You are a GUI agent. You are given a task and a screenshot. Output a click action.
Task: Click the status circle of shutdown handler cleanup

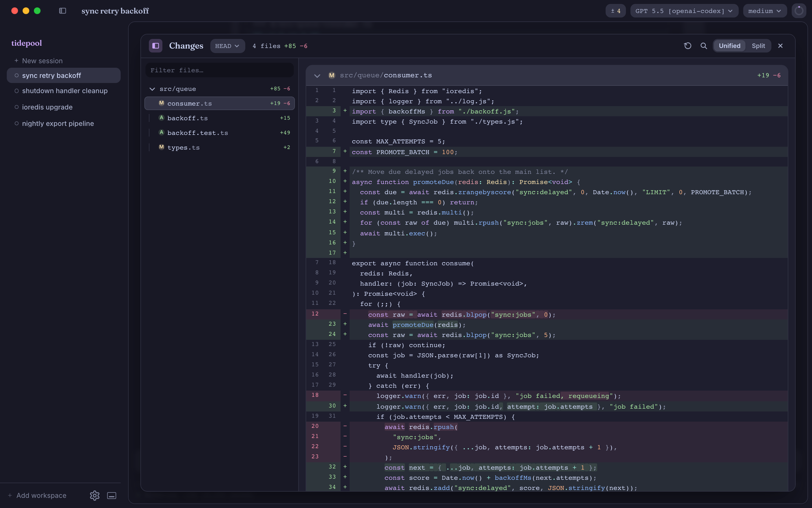[x=16, y=91]
